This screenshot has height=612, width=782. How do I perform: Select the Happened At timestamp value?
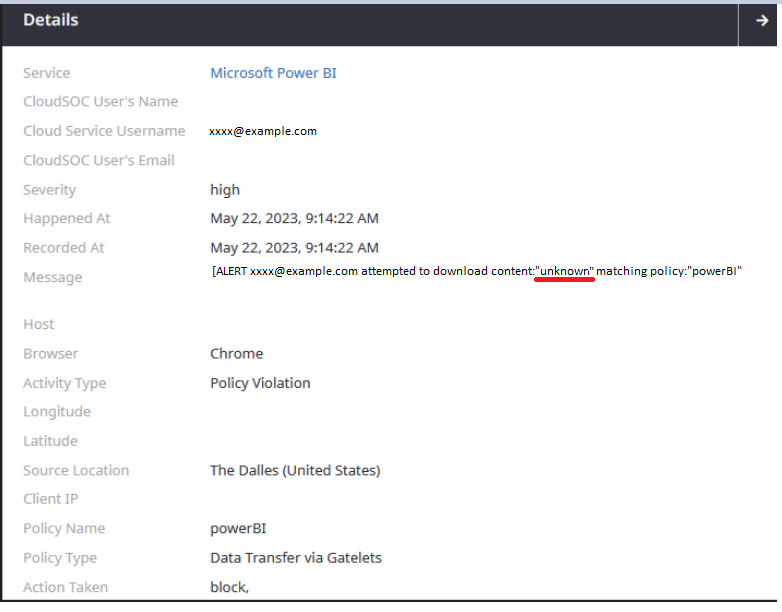point(294,219)
